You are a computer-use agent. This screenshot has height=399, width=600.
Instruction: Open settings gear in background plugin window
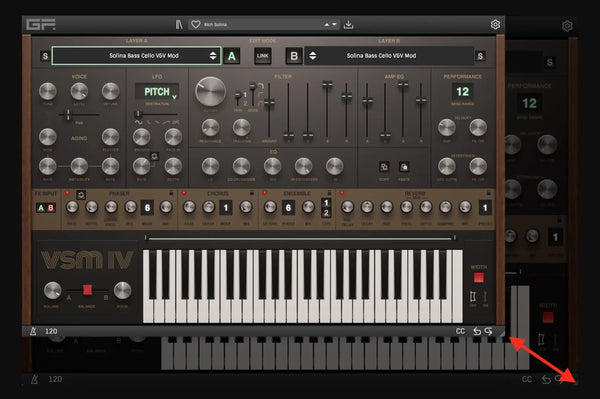tap(567, 26)
